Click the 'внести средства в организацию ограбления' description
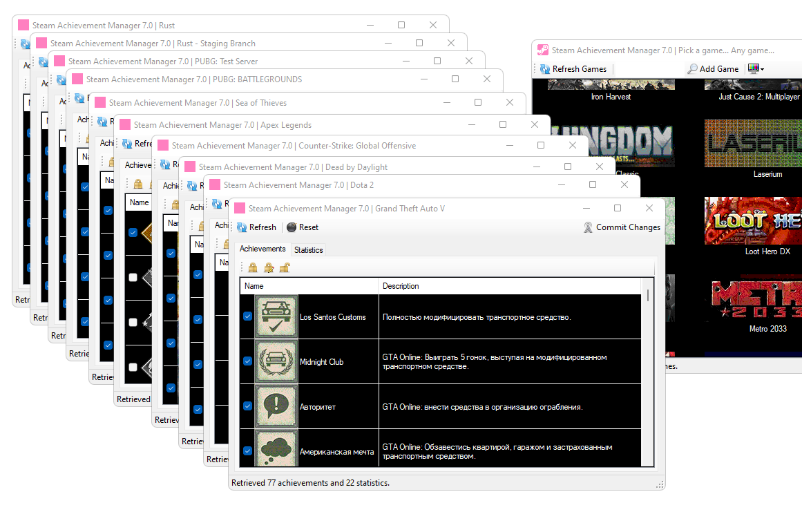Viewport: 802px width, 532px height. coord(482,407)
